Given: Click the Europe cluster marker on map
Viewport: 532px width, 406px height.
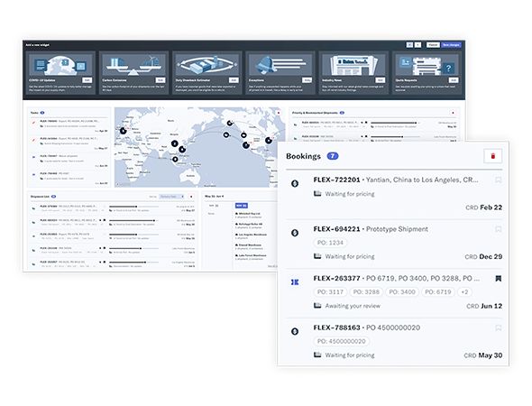Looking at the screenshot, I should (124, 131).
